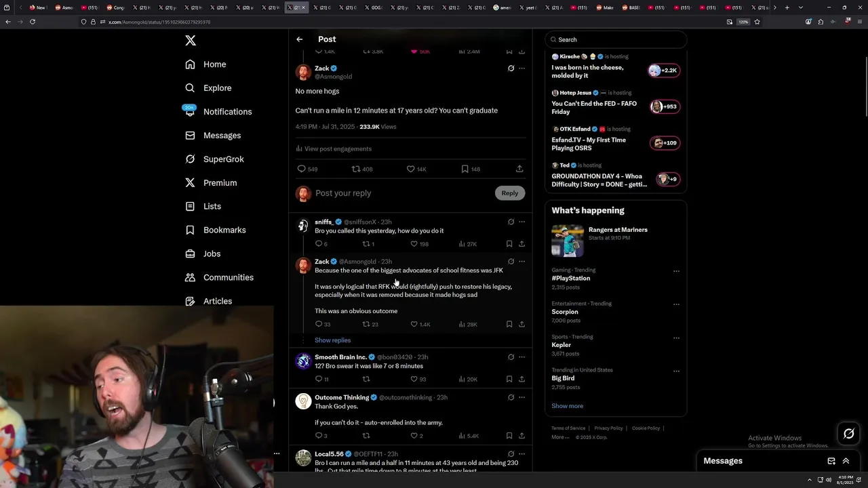Open SuperGrok in the sidebar
Image resolution: width=868 pixels, height=488 pixels.
click(214, 159)
